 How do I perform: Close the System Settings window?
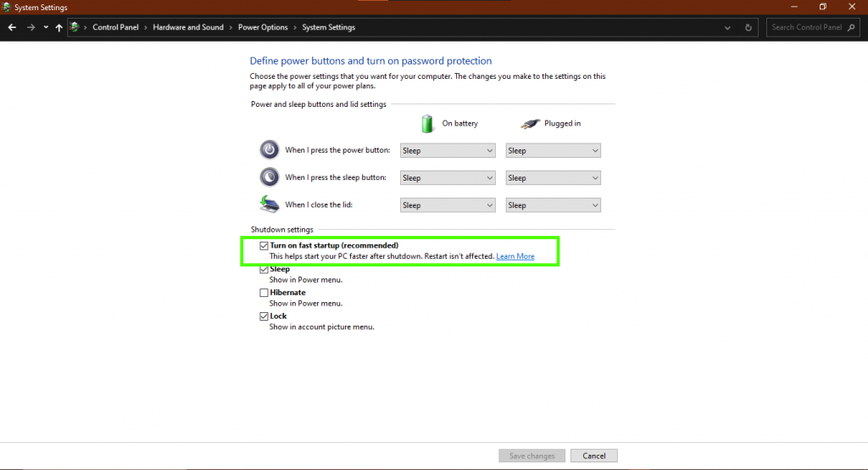(x=852, y=7)
